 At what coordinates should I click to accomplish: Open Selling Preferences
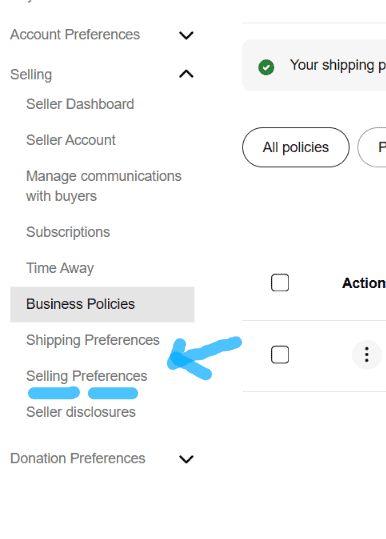click(x=87, y=376)
